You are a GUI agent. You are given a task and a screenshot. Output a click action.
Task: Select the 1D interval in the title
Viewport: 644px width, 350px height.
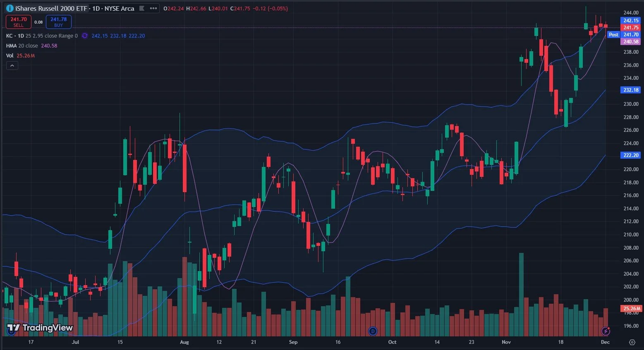coord(96,8)
